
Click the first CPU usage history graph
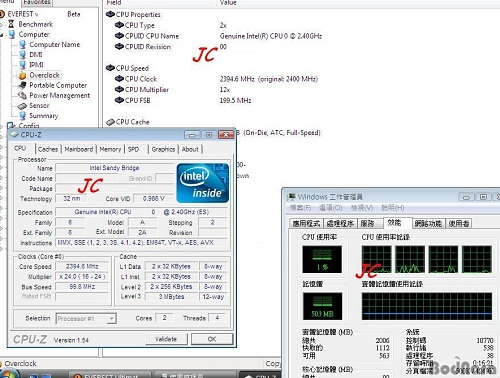point(377,260)
